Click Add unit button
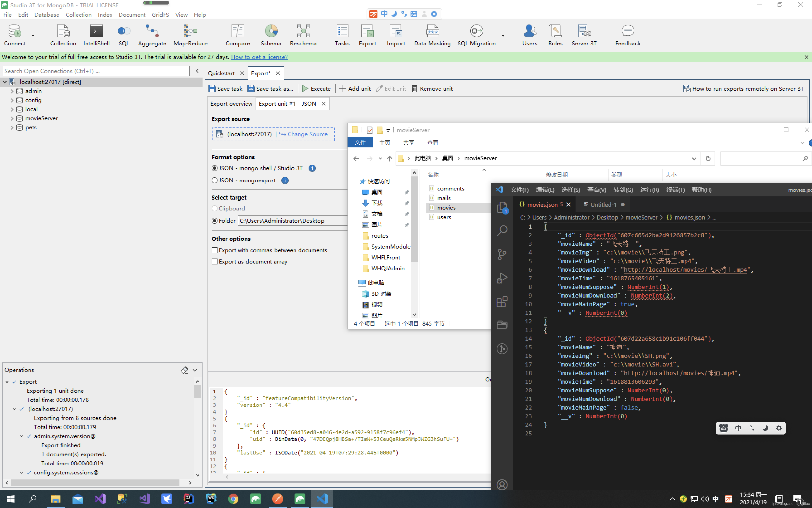 pyautogui.click(x=355, y=89)
